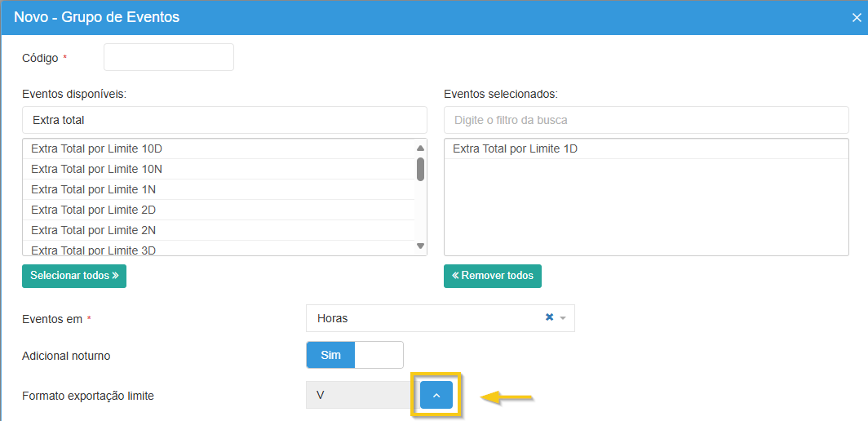Viewport: 868px width, 421px height.
Task: Remove Extra Total por Limite 1D from selected
Action: 515,149
